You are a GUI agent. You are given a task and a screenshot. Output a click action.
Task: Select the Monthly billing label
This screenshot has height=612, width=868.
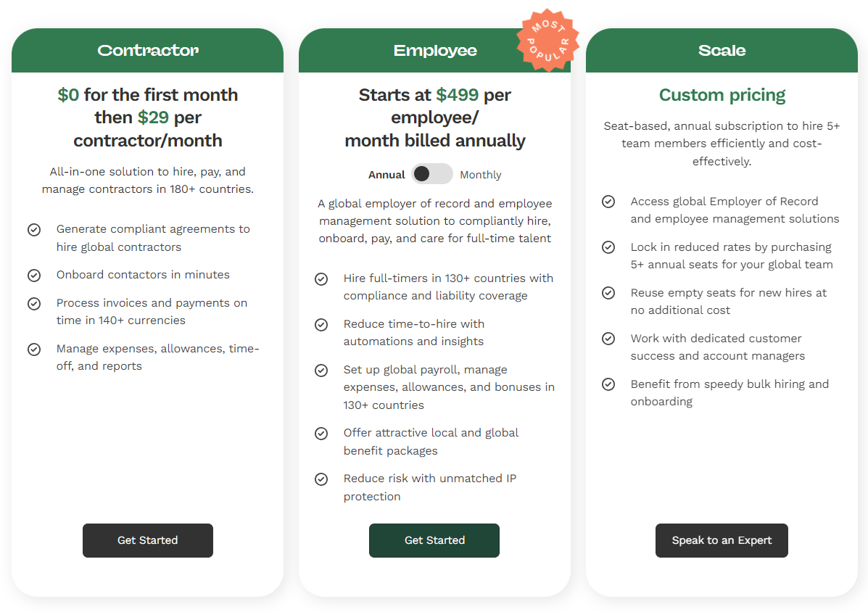481,175
